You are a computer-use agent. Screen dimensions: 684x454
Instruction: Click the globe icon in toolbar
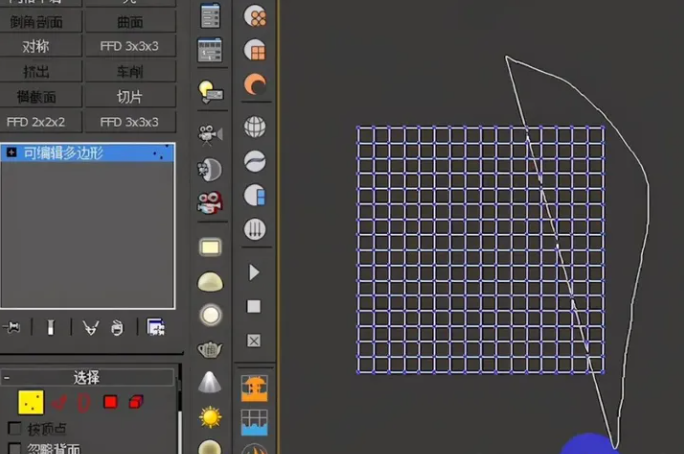[x=255, y=127]
